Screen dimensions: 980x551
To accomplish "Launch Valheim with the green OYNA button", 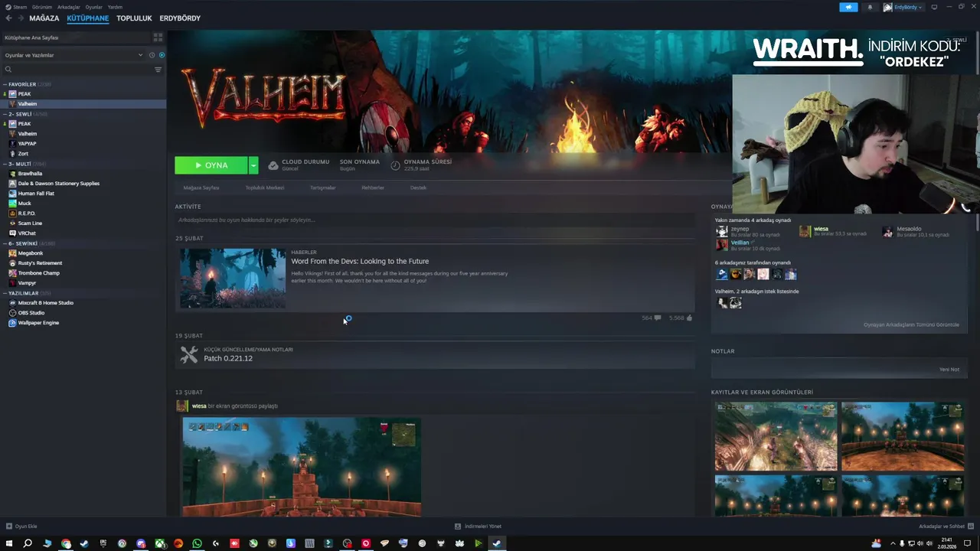I will (211, 165).
